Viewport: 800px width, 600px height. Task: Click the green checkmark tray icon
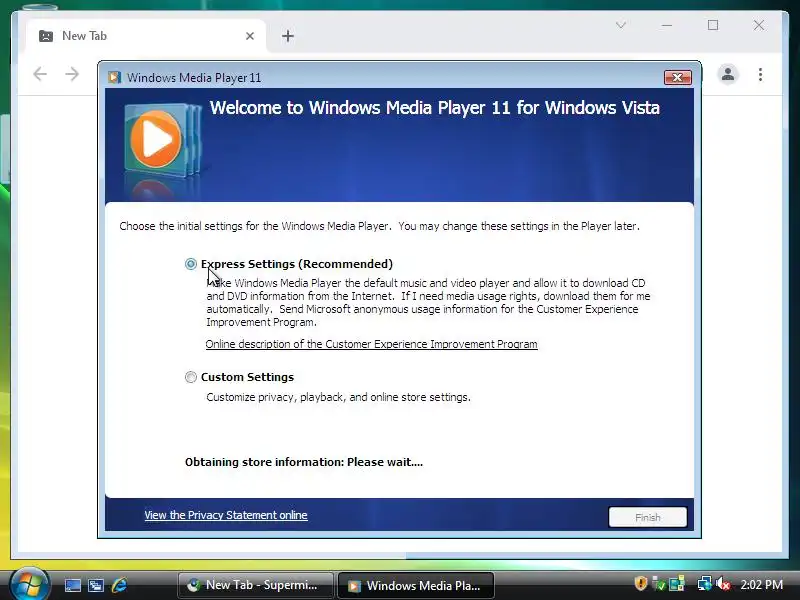point(659,583)
